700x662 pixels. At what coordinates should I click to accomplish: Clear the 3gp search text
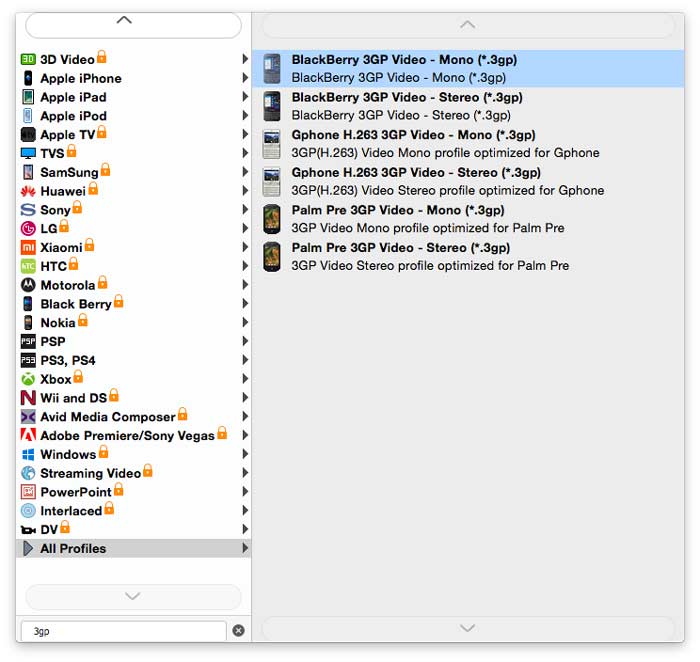[239, 631]
